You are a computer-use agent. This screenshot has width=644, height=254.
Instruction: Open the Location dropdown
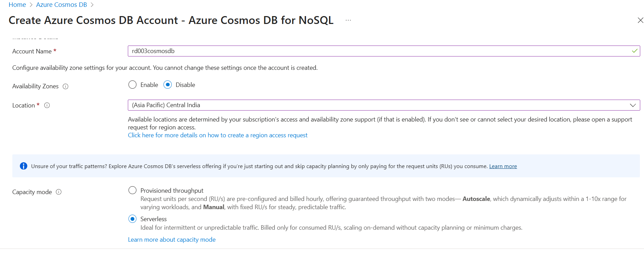click(377, 105)
